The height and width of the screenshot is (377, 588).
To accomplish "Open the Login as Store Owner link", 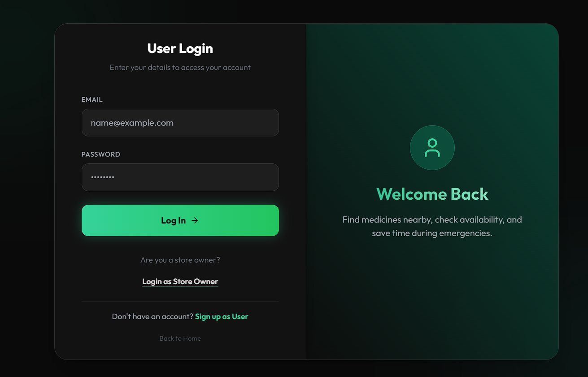I will (x=180, y=282).
